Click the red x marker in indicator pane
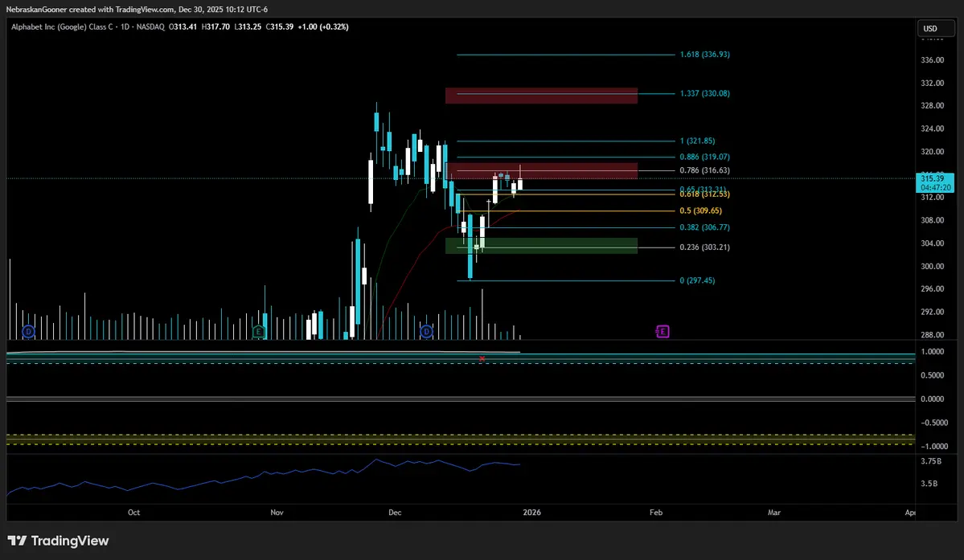This screenshot has width=964, height=560. (482, 358)
